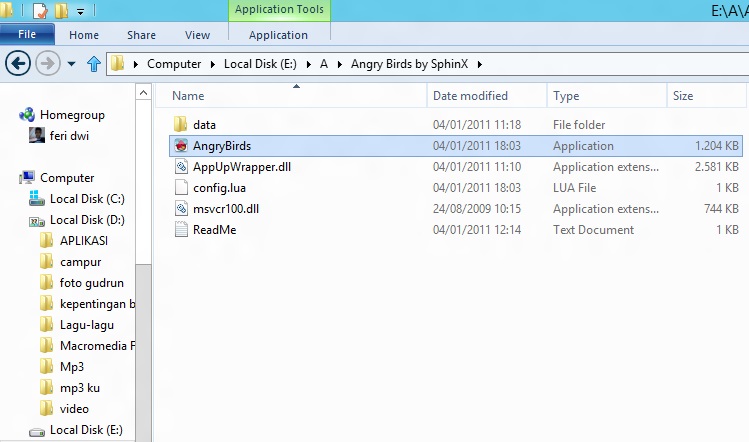Sort files by Name column header
Image resolution: width=749 pixels, height=442 pixels.
[291, 96]
